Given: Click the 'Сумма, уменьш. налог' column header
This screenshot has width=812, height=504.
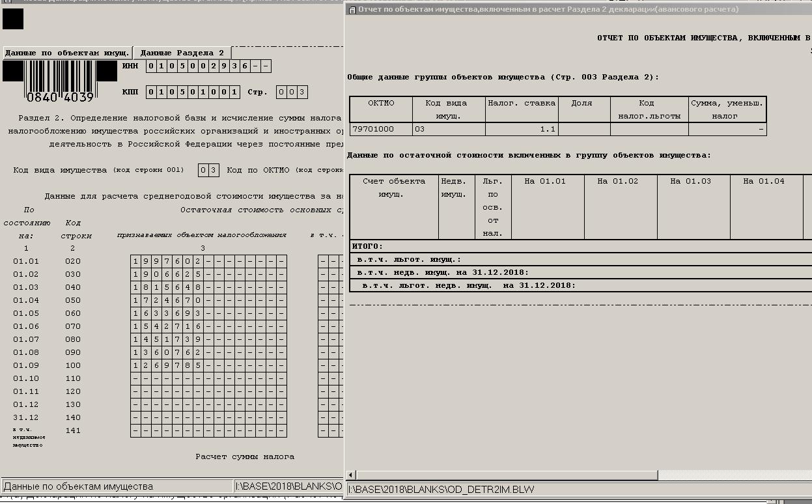Looking at the screenshot, I should 727,109.
